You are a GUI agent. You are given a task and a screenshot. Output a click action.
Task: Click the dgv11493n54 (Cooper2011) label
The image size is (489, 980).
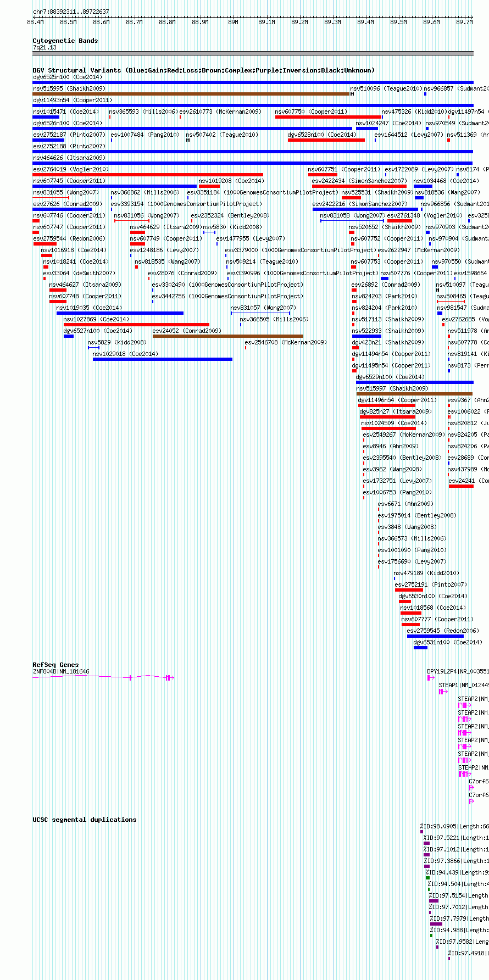(x=73, y=101)
